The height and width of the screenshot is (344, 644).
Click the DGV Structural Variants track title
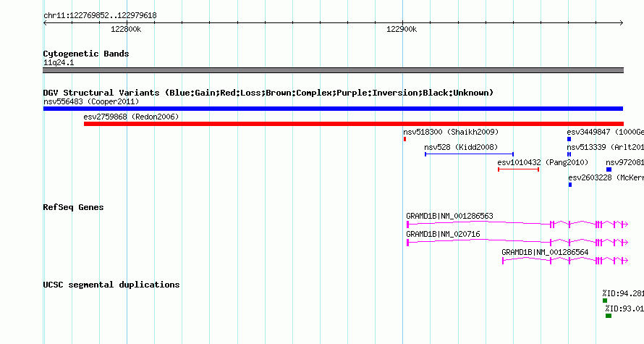pyautogui.click(x=268, y=93)
